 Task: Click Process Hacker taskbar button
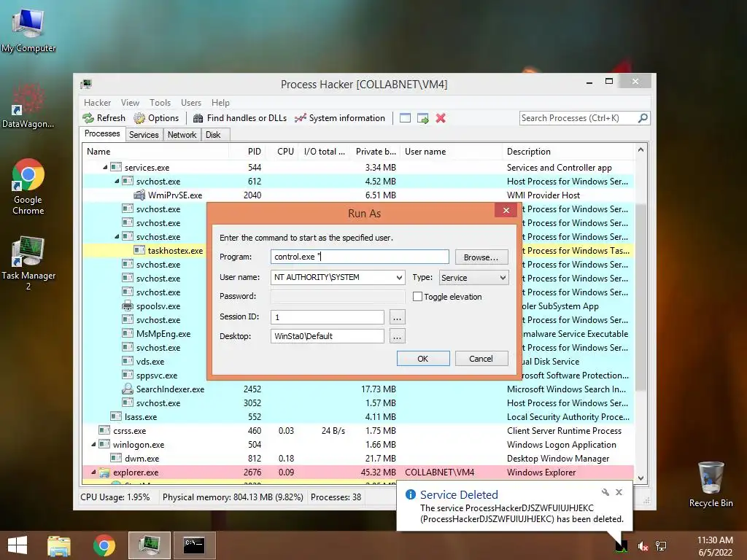(x=149, y=545)
